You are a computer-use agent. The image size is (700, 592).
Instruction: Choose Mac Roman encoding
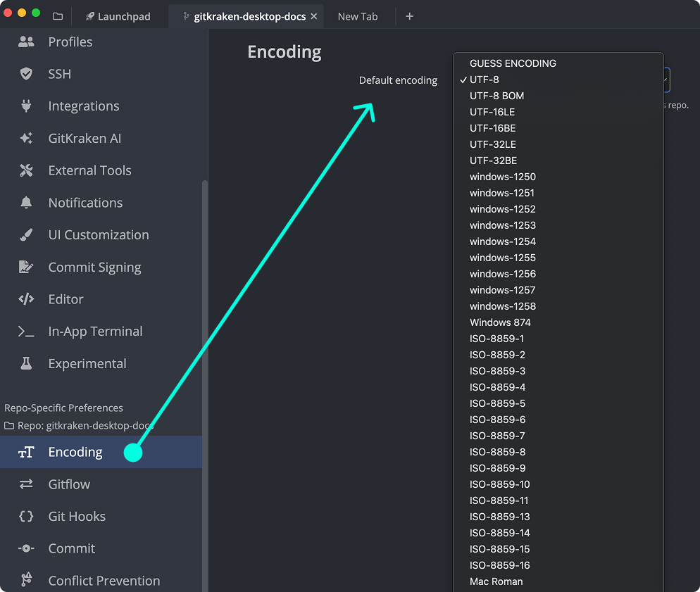[496, 581]
